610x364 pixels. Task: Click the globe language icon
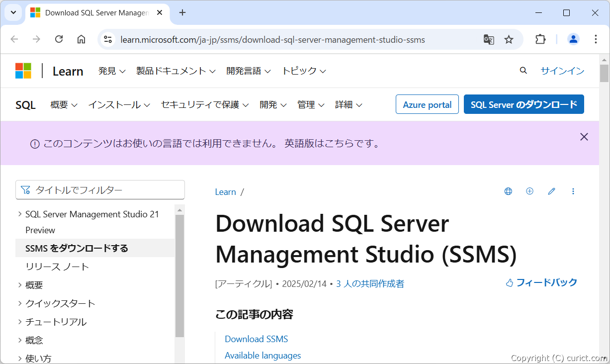coord(508,191)
